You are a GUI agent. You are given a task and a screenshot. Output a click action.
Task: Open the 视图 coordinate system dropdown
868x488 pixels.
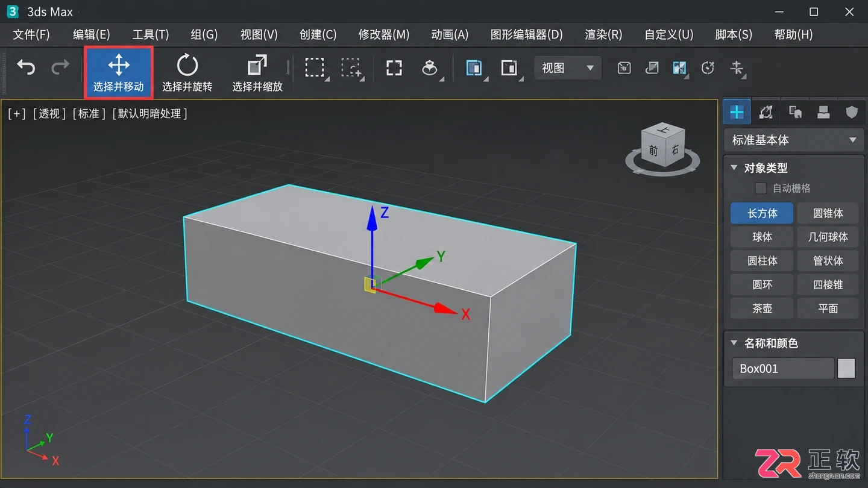coord(568,68)
